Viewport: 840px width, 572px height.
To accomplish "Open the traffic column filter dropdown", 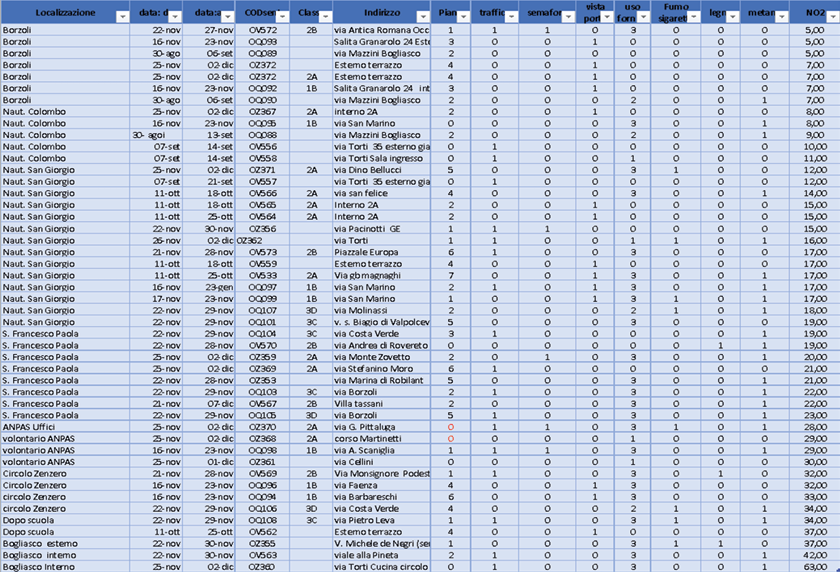I will 512,17.
